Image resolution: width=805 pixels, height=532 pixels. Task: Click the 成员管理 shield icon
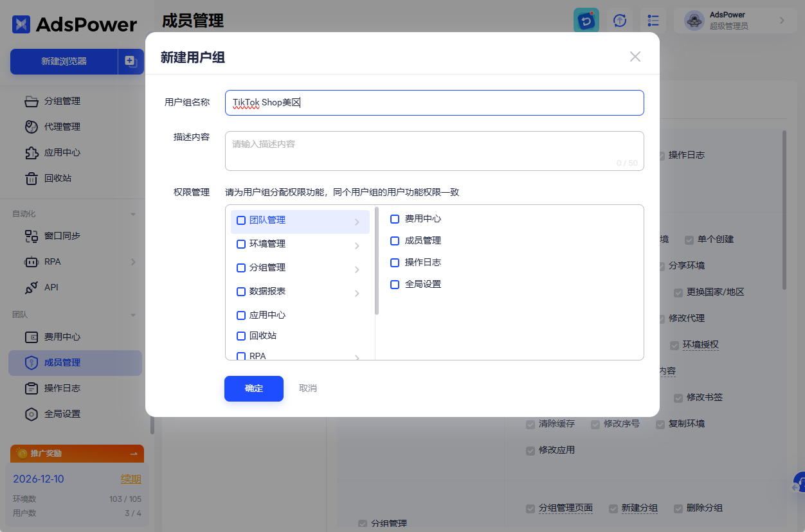click(x=32, y=362)
